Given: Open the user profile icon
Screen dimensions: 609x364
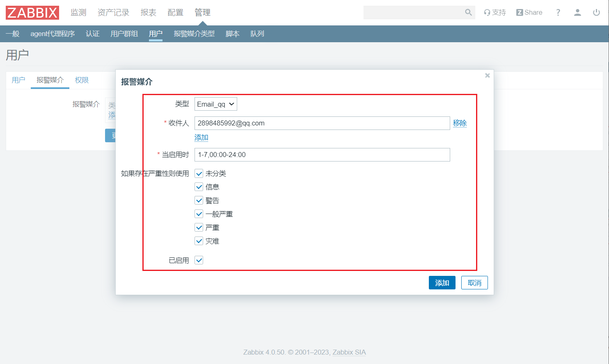Looking at the screenshot, I should click(577, 12).
